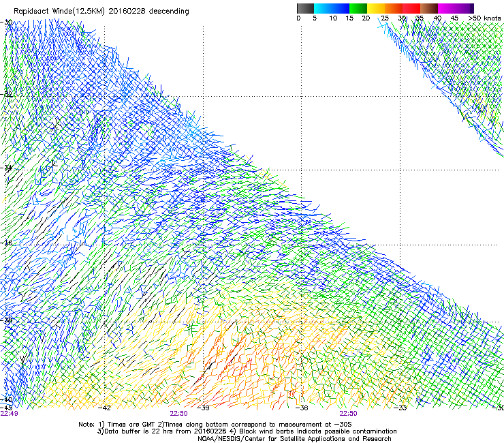Click the yellow 20-25 knots legend segment
The image size is (504, 443).
point(376,8)
